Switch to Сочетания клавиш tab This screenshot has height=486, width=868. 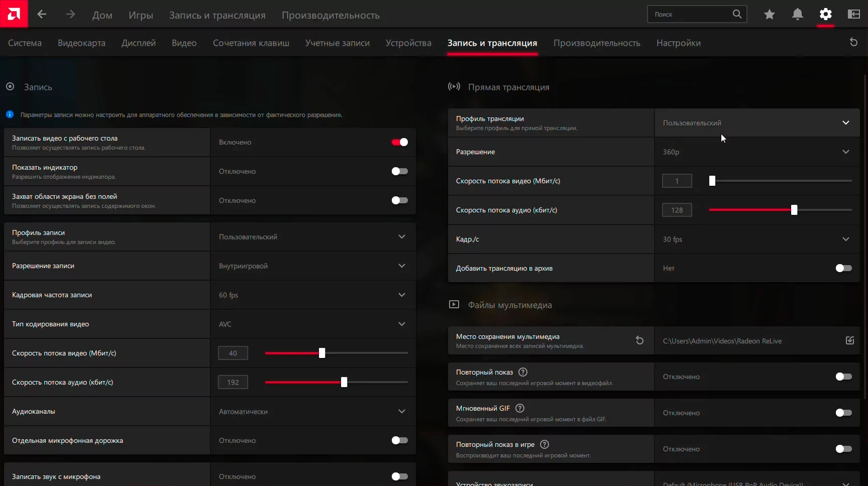(251, 43)
